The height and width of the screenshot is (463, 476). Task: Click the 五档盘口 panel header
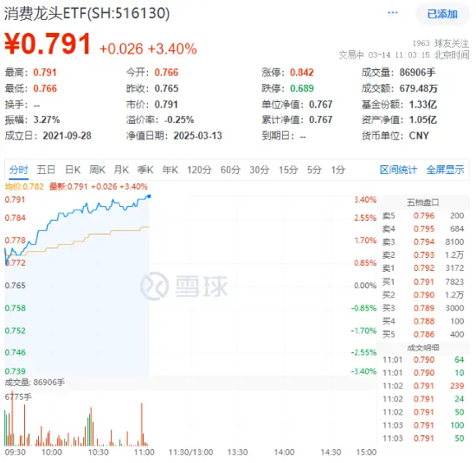423,203
